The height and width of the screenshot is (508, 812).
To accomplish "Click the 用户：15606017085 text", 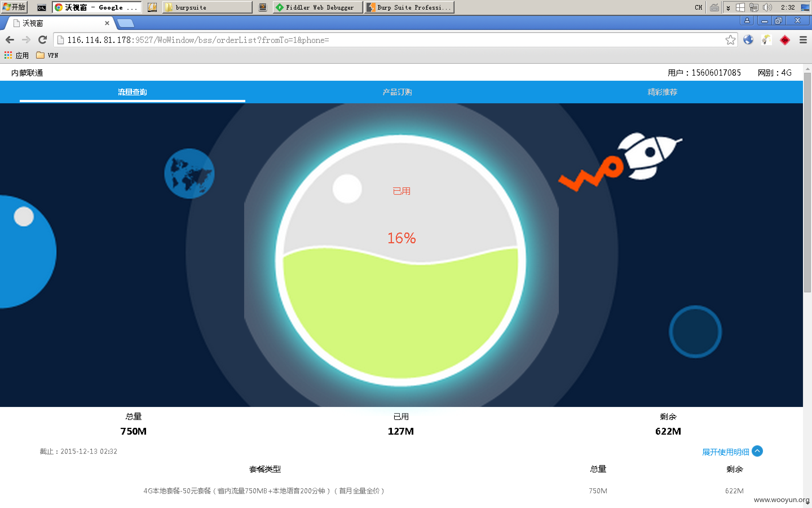I will coord(704,73).
